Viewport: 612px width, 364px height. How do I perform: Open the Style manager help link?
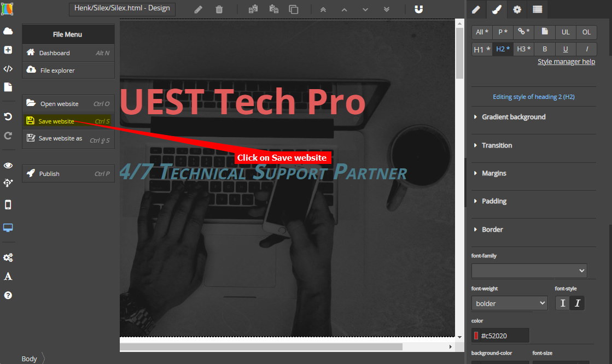(x=567, y=62)
